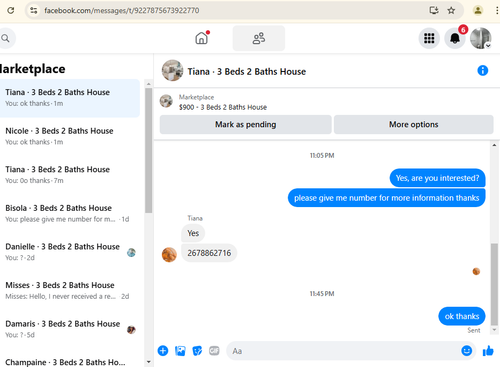
Task: Click the seen avatar on Damaris's conversation row
Action: pos(131,330)
